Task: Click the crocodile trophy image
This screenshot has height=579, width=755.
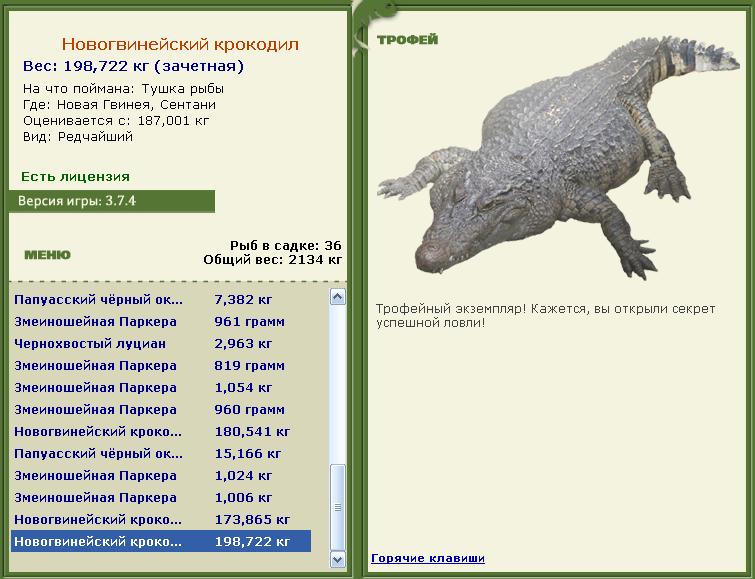Action: coord(559,158)
